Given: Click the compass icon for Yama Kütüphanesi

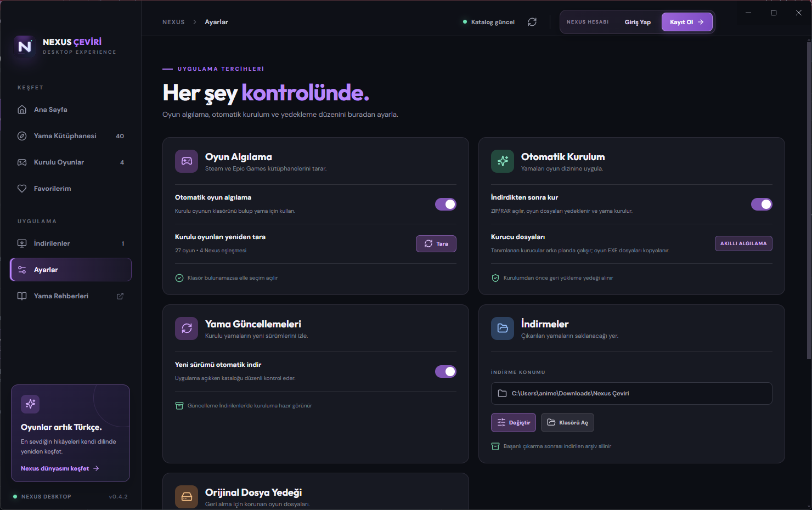Looking at the screenshot, I should [x=22, y=136].
